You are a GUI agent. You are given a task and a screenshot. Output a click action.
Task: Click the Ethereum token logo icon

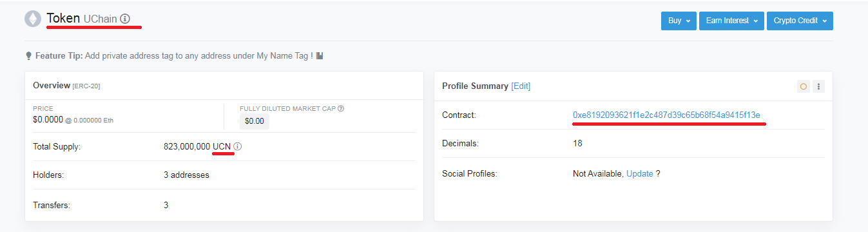point(33,19)
